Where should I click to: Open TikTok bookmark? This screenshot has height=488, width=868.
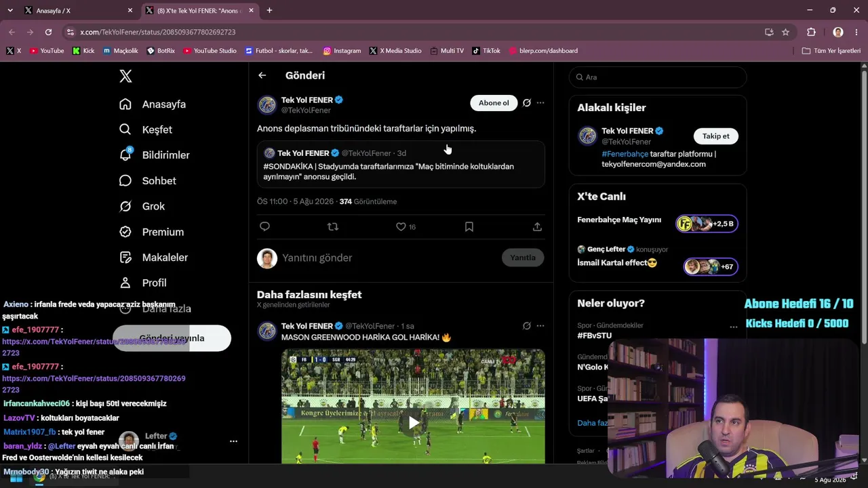tap(486, 51)
